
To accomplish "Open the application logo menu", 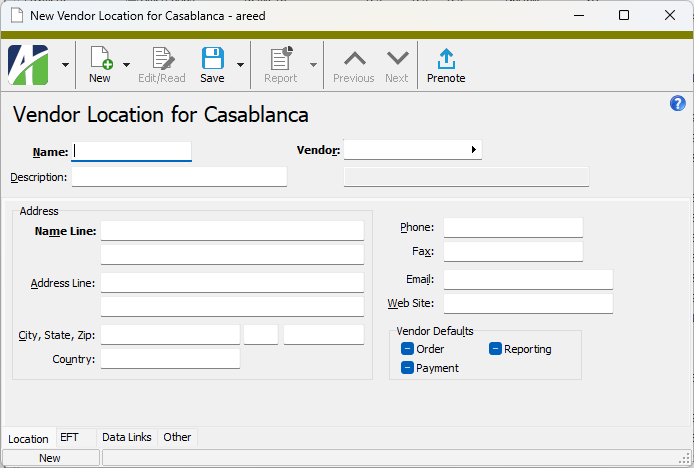I will point(30,65).
